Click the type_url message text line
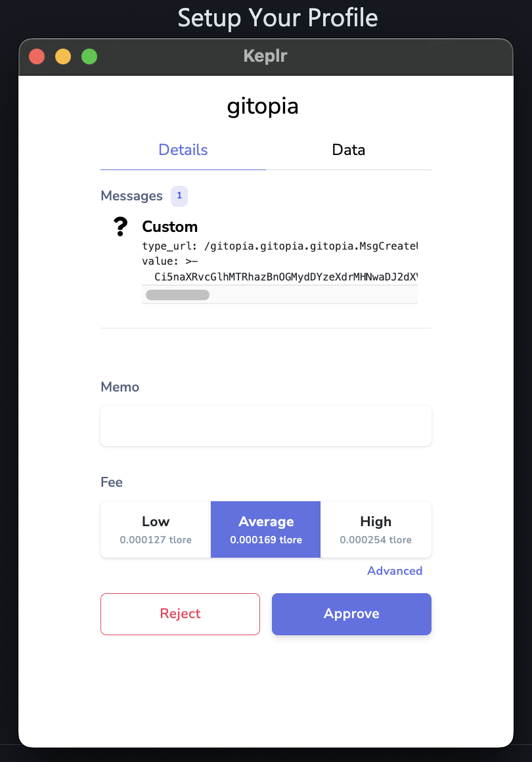The image size is (532, 762). coord(279,246)
